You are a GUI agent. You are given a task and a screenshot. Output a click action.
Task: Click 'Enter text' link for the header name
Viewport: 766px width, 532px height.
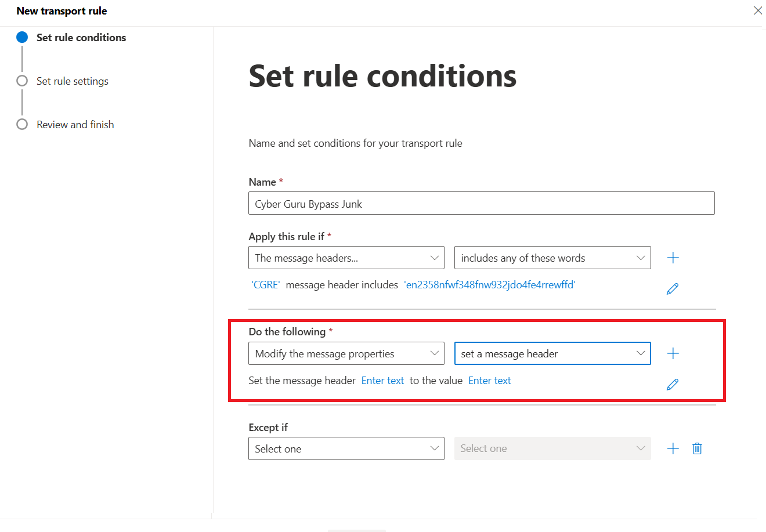tap(382, 381)
